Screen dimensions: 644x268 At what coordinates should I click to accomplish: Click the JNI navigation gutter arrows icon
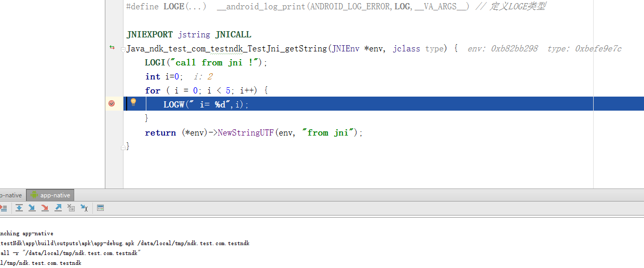tap(112, 48)
